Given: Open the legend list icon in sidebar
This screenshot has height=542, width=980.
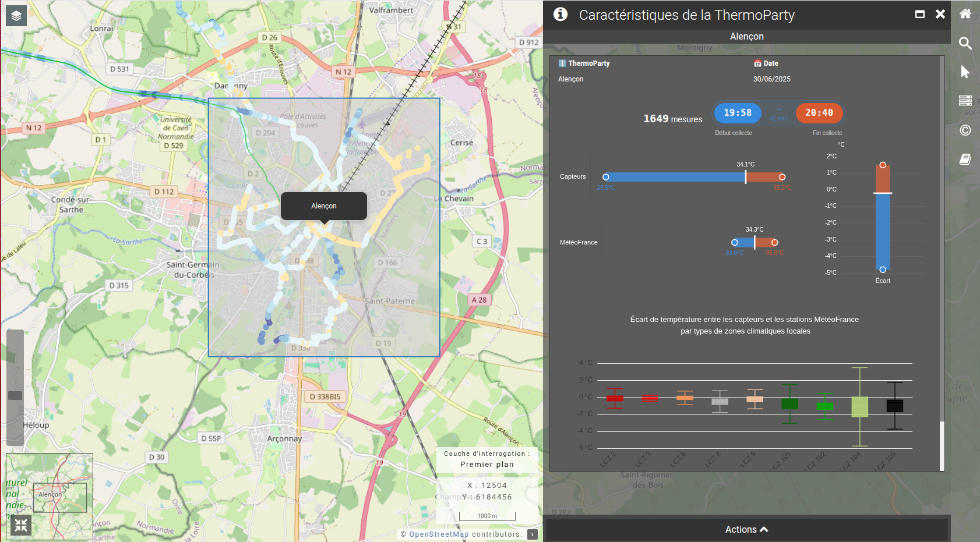Looking at the screenshot, I should (965, 101).
